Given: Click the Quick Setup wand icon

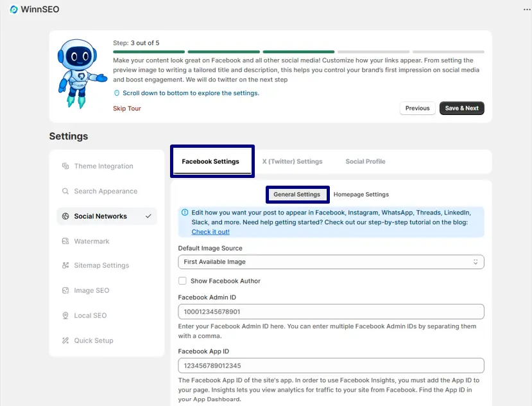Looking at the screenshot, I should click(65, 340).
